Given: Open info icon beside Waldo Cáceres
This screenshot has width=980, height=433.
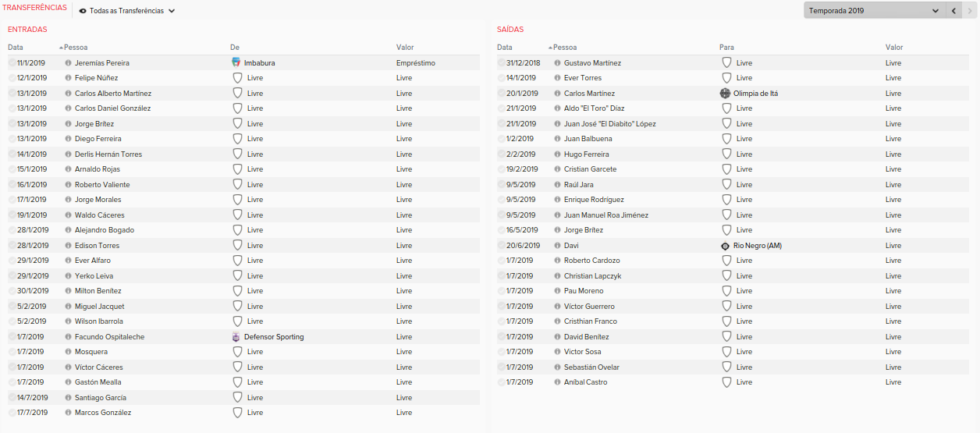Looking at the screenshot, I should (x=68, y=215).
